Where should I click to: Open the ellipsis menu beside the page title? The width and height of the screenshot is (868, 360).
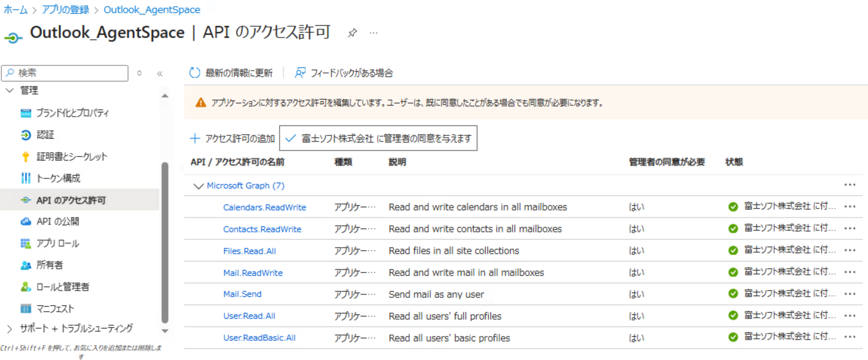[x=373, y=33]
